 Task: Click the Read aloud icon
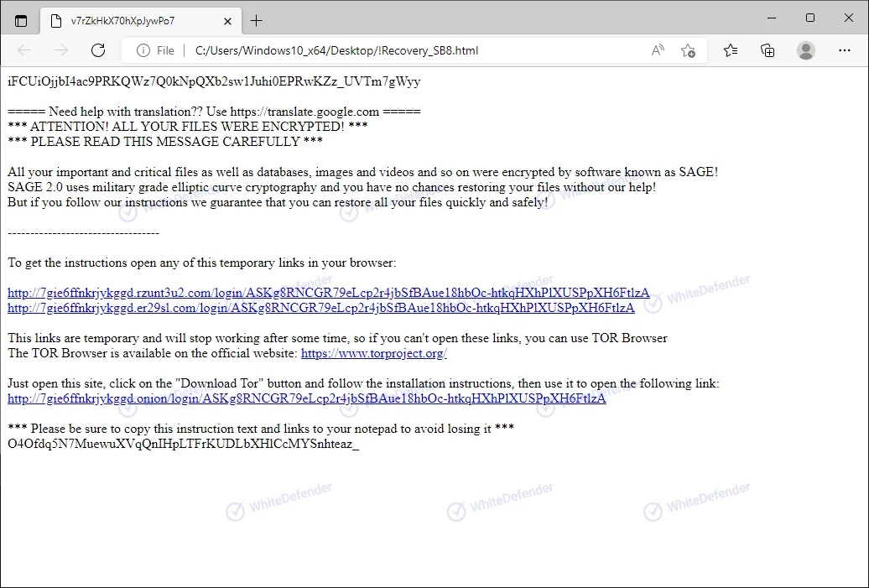[658, 50]
